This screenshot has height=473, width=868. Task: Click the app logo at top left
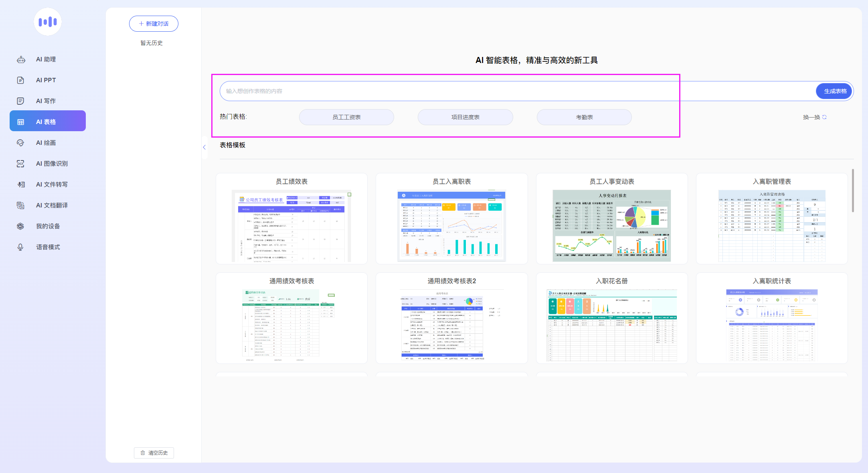point(48,22)
